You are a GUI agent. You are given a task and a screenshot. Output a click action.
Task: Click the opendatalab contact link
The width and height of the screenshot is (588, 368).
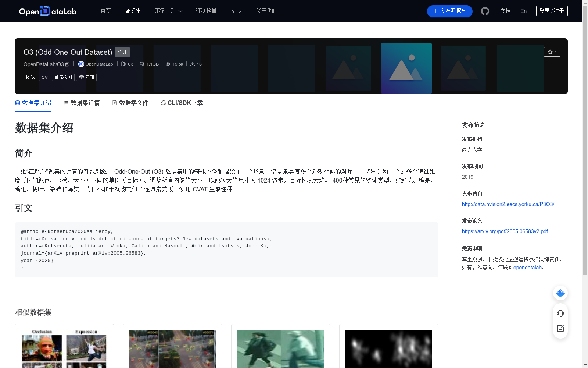[x=527, y=268]
